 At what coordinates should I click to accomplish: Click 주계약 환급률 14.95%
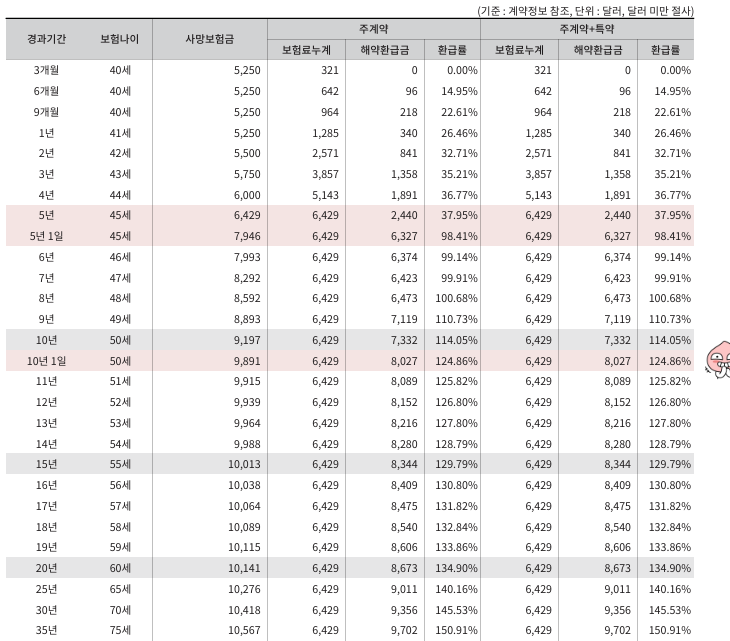pos(460,91)
